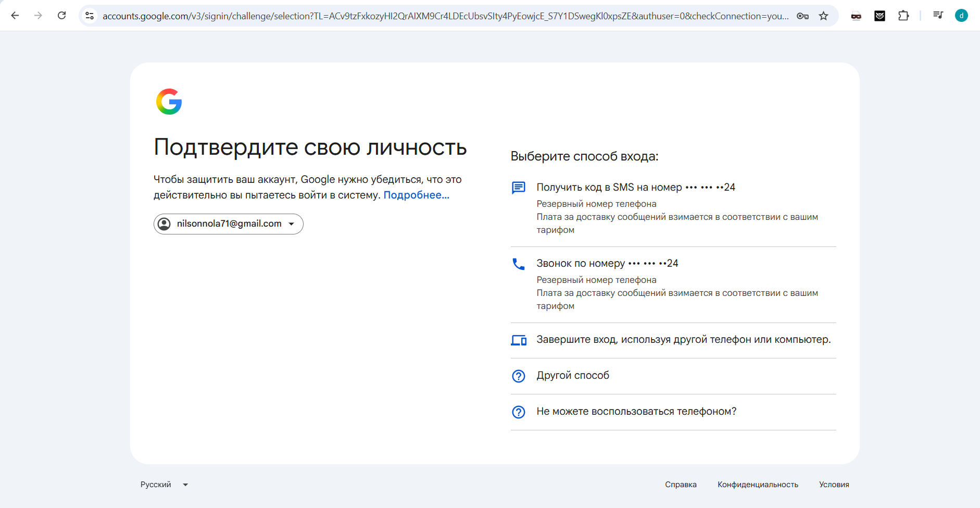
Task: Click question icon beside Другой способ
Action: pyautogui.click(x=519, y=376)
